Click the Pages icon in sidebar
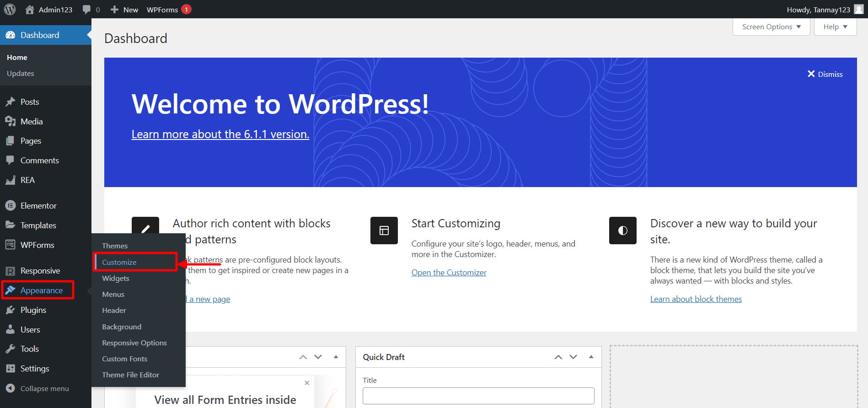 [x=11, y=141]
